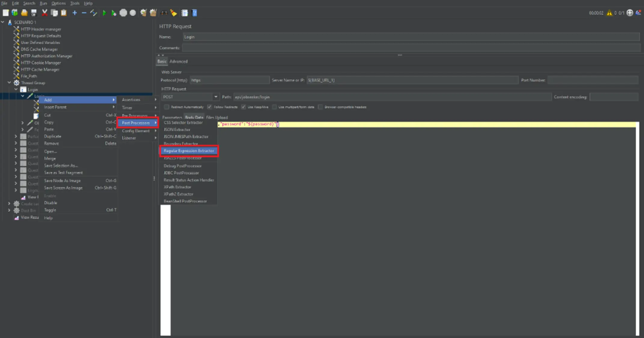Collapse the Thread Group tree node
644x338 pixels.
pyautogui.click(x=9, y=83)
